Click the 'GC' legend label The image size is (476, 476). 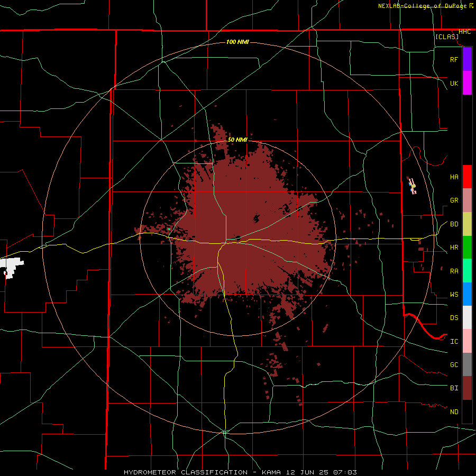(x=454, y=365)
